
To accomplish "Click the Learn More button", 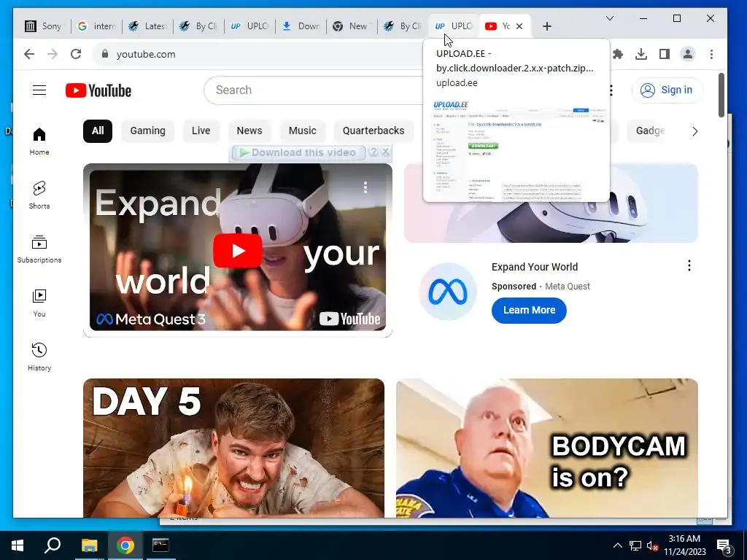I will [529, 311].
